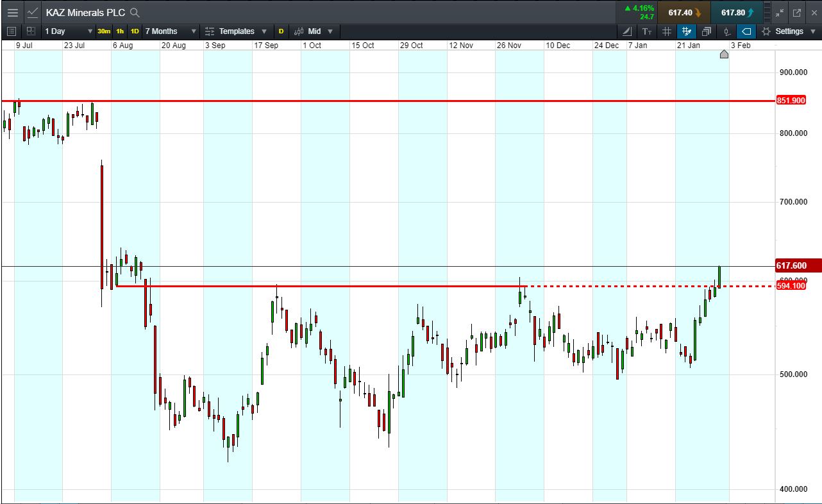Click the Settings gear icon
The image size is (822, 504).
click(766, 31)
